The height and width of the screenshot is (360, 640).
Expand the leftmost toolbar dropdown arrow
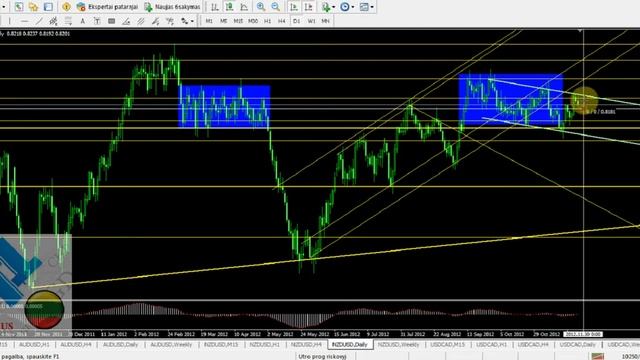click(x=5, y=7)
